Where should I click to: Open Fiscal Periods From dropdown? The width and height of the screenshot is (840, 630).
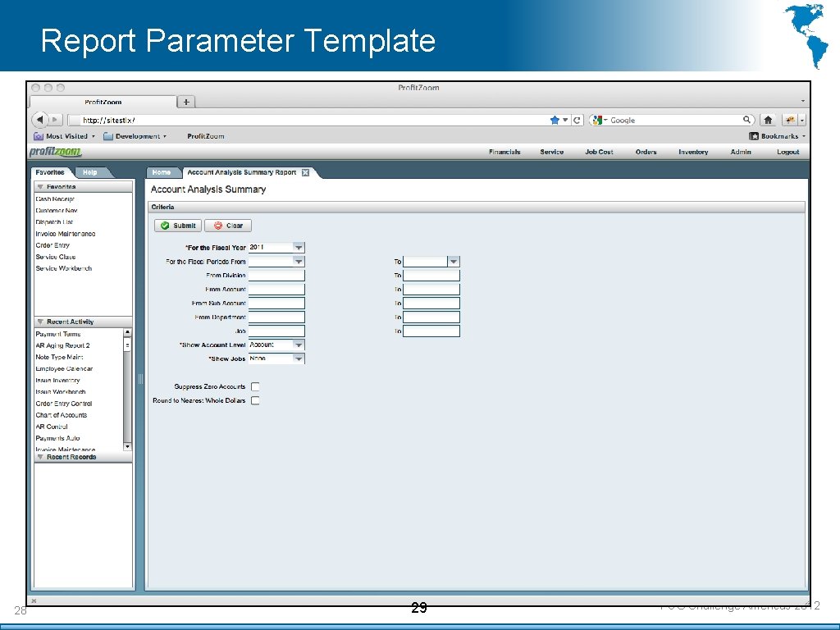[x=299, y=262]
